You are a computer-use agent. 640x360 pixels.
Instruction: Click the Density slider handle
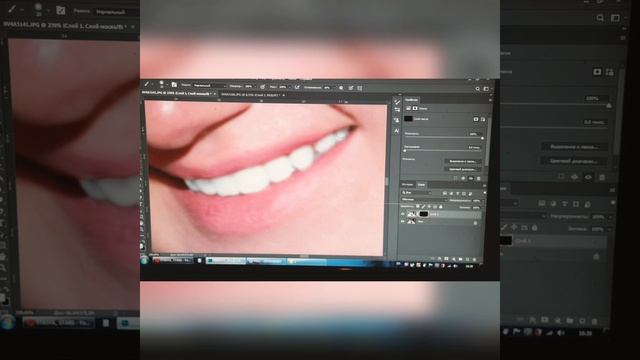pos(482,138)
